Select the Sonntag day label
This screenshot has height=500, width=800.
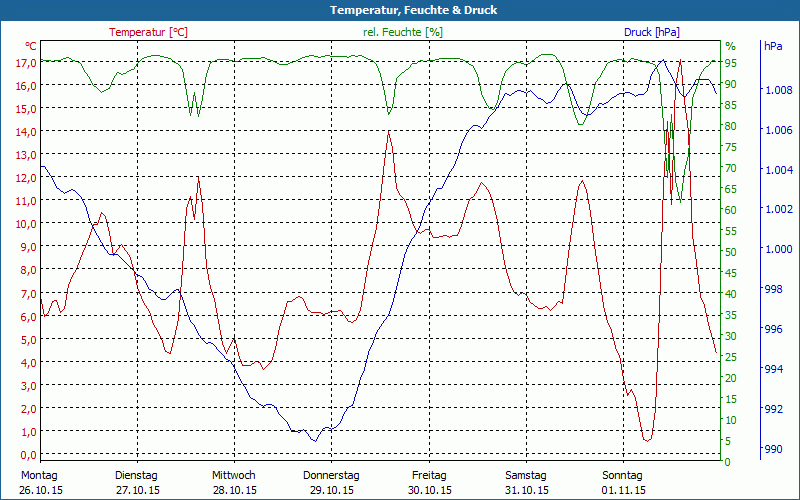[x=622, y=475]
